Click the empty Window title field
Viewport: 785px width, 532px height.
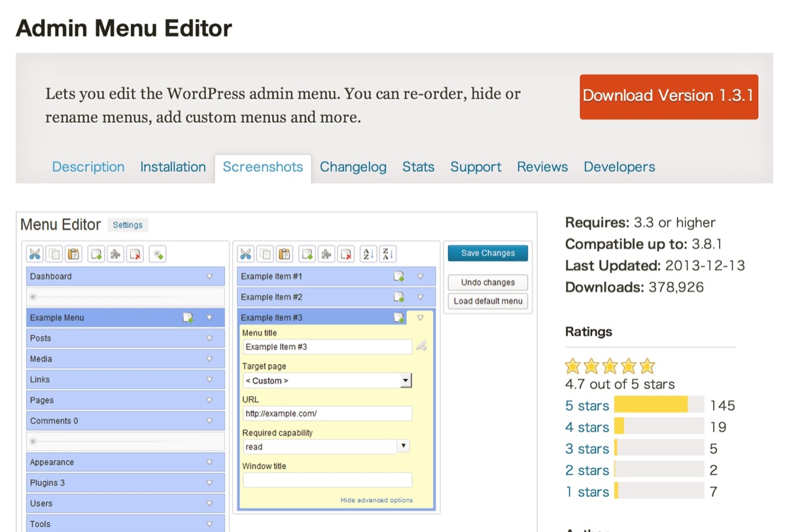328,480
